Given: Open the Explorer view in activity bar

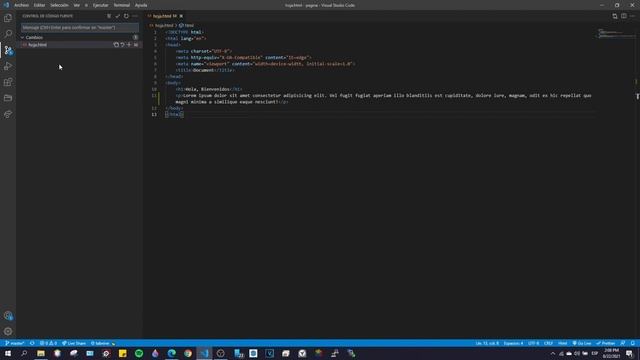Looking at the screenshot, I should point(8,18).
